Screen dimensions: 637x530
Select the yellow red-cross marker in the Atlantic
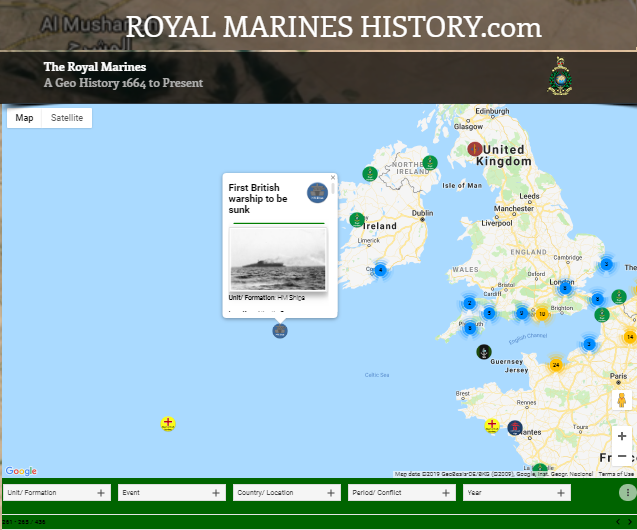[168, 424]
